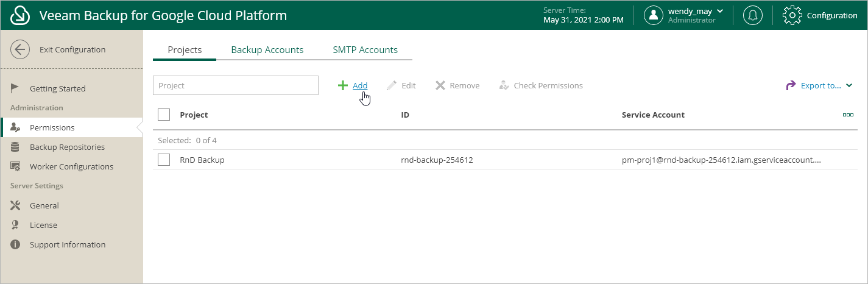868x284 pixels.
Task: Click the Permissions sidebar icon
Action: click(16, 127)
